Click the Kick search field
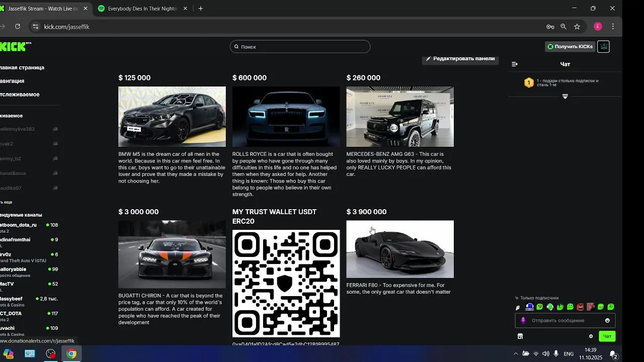This screenshot has width=644, height=362. [300, 47]
